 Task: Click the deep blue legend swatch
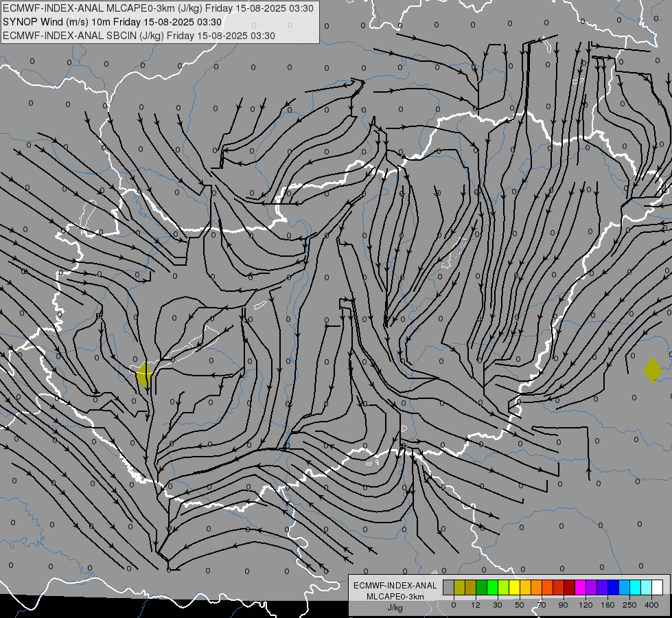point(614,587)
